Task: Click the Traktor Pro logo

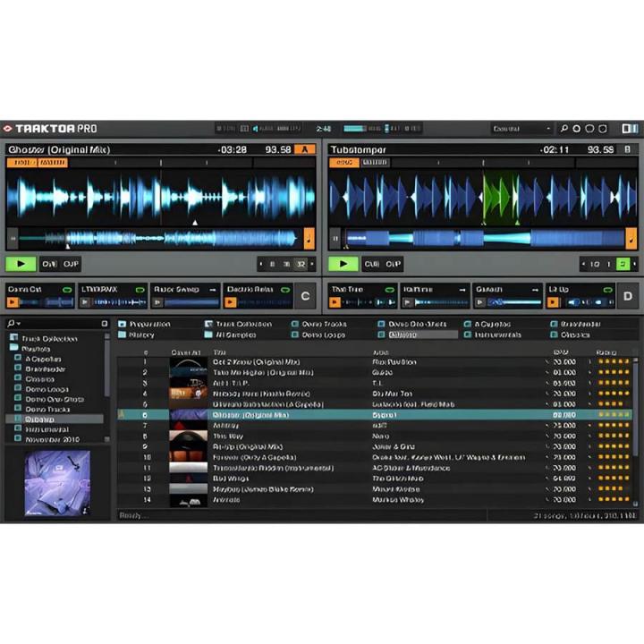Action: coord(50,129)
